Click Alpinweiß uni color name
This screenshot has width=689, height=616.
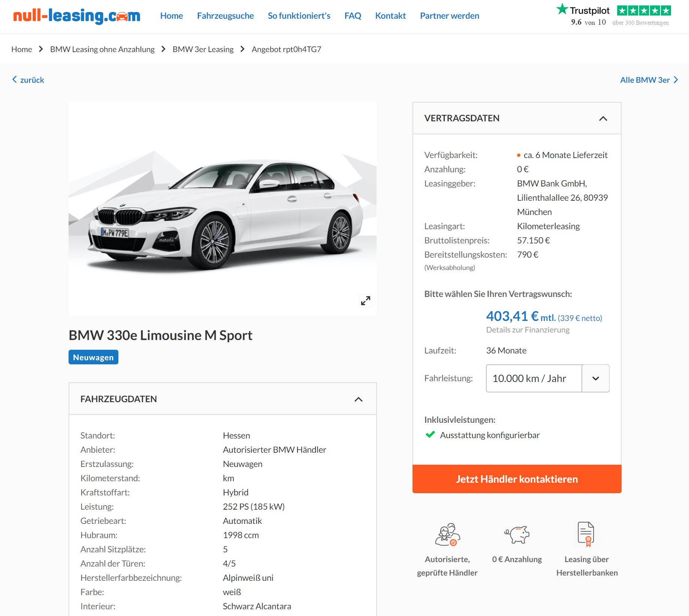click(x=248, y=578)
